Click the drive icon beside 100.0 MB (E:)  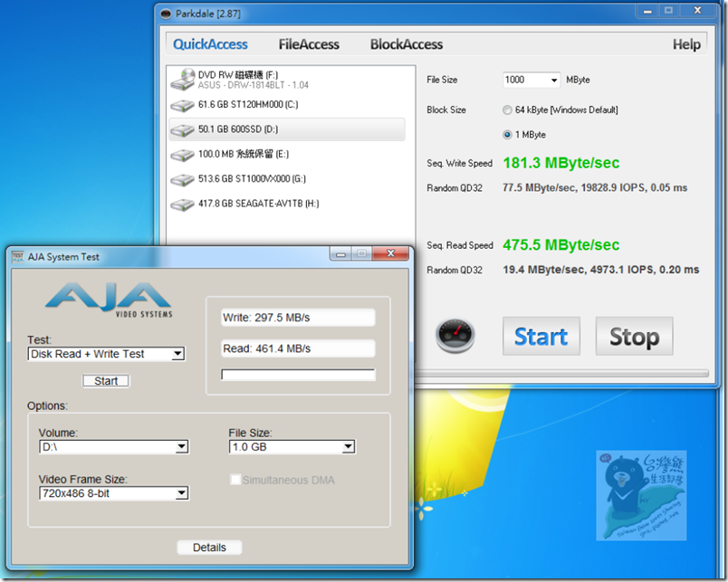tap(182, 155)
